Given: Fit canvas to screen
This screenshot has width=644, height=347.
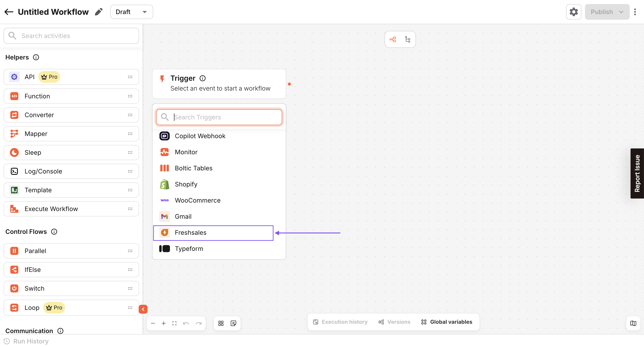Looking at the screenshot, I should pos(174,323).
